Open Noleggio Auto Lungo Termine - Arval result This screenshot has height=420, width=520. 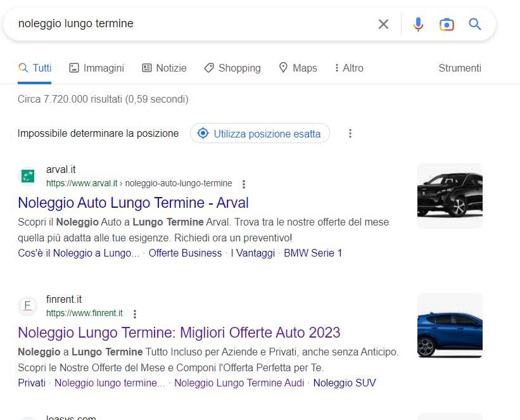click(133, 203)
